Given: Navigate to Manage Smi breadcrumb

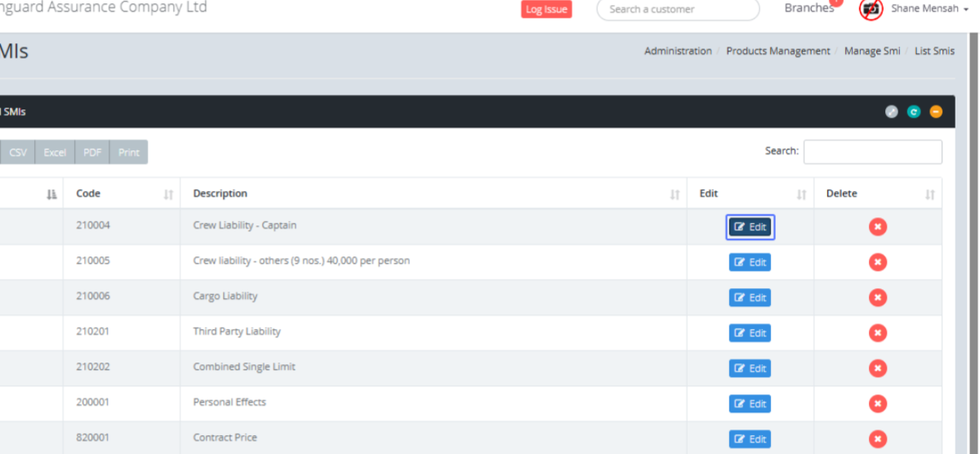Looking at the screenshot, I should coord(872,51).
